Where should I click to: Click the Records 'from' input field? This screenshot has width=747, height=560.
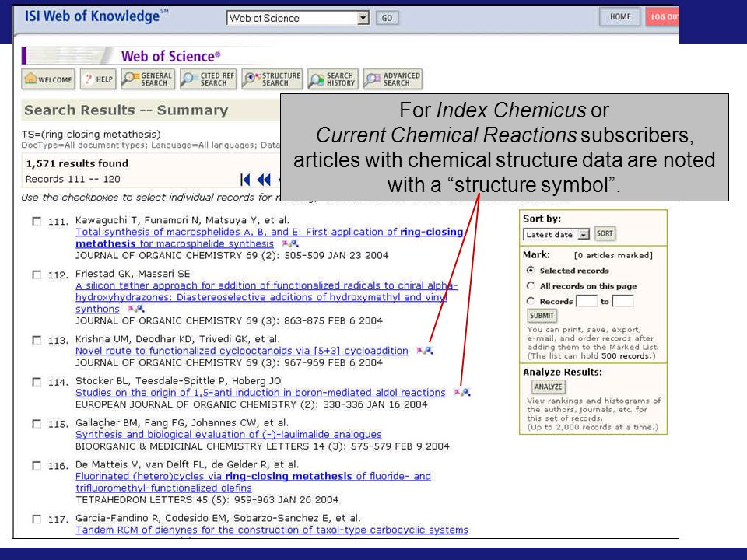tap(587, 301)
